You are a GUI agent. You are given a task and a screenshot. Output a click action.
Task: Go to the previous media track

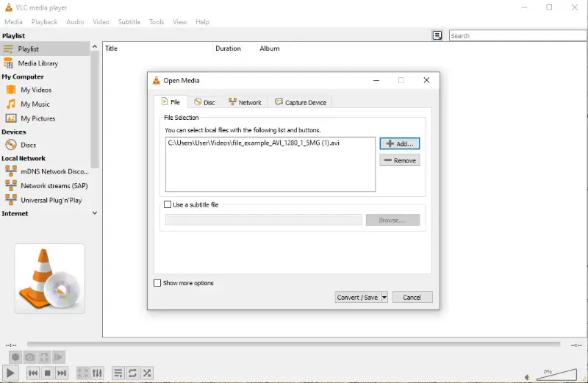point(33,373)
